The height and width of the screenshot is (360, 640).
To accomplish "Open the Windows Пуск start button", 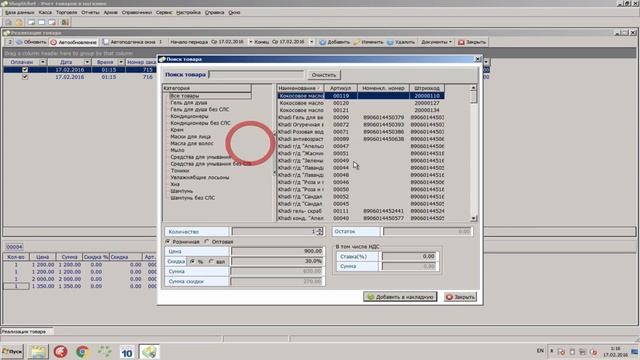I will pos(13,351).
